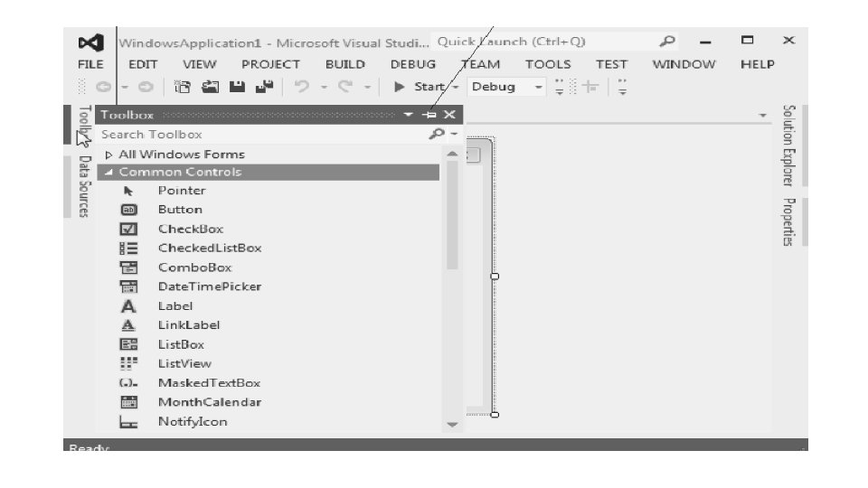Viewport: 868px width, 488px height.
Task: Pin the Toolbox with Auto Hide pushpin
Action: coord(429,115)
